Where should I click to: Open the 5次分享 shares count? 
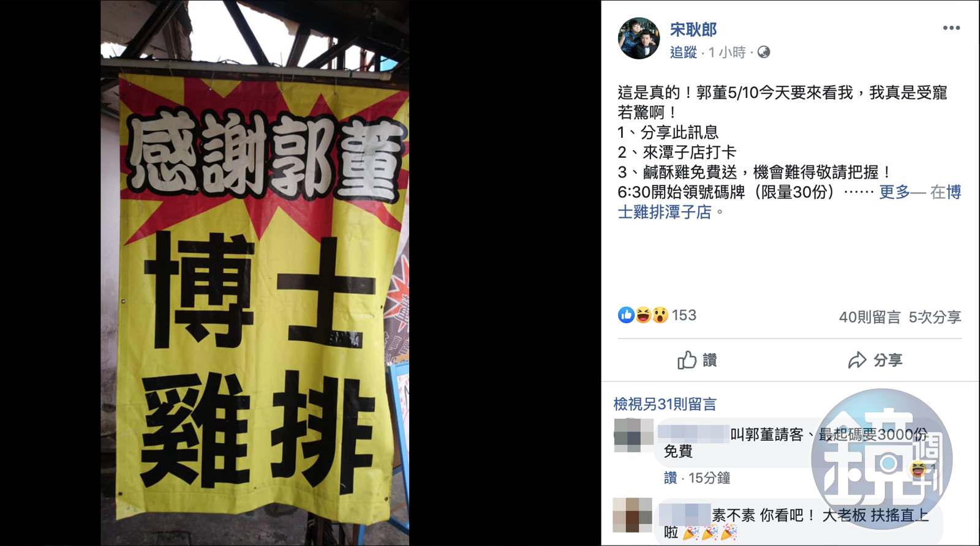[x=935, y=317]
